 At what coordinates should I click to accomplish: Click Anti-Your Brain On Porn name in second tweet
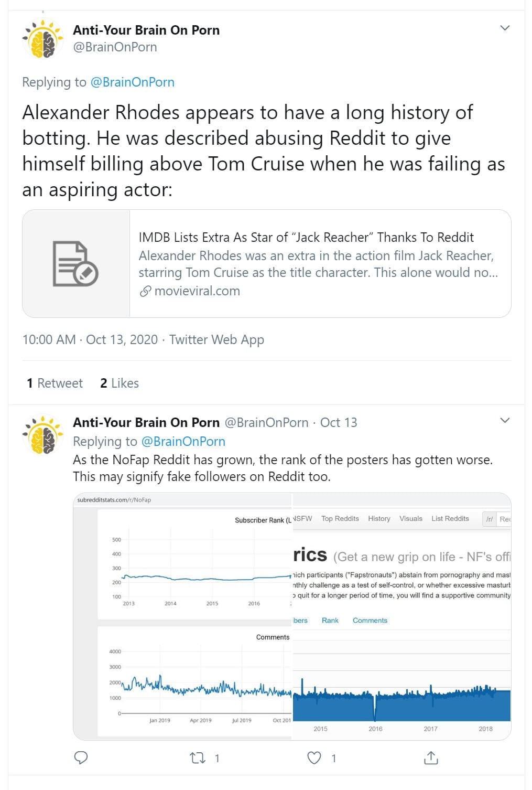point(146,423)
